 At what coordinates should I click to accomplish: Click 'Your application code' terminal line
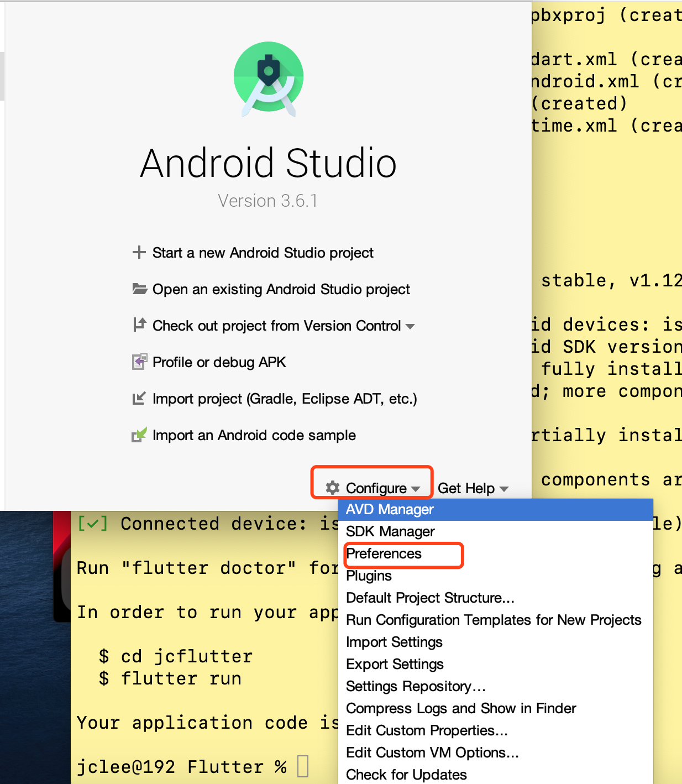click(x=207, y=723)
